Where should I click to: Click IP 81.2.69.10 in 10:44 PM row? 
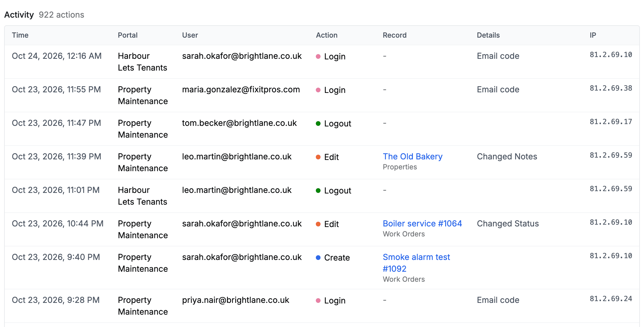[x=611, y=222]
